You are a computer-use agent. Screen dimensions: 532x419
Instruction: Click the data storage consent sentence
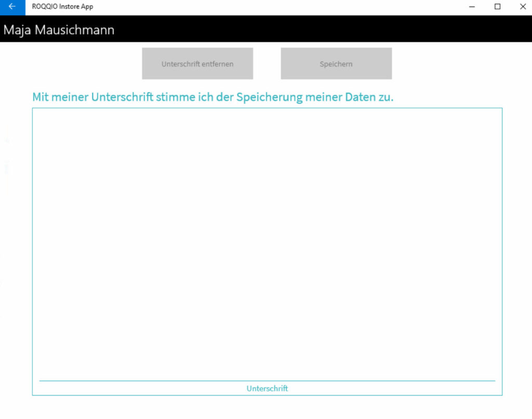[x=212, y=97]
